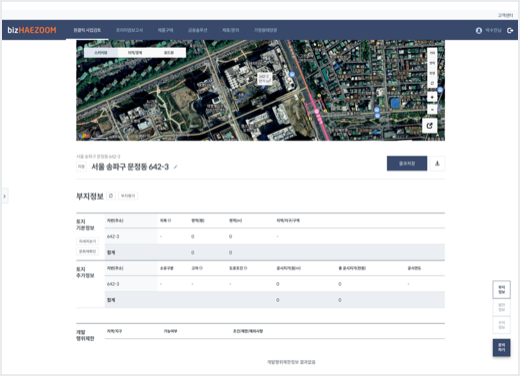Click the blue save button beside the download icon
This screenshot has height=376, width=520.
tap(407, 163)
